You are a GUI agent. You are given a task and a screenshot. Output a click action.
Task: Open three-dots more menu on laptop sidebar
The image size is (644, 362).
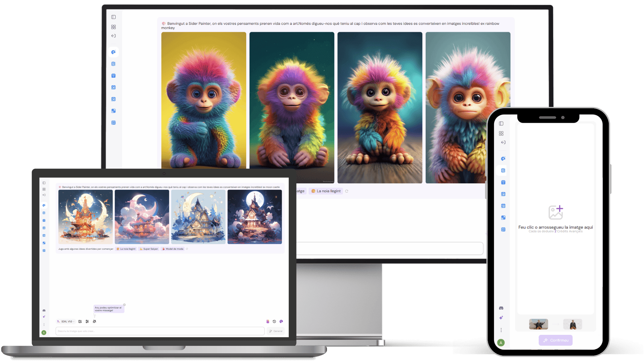[x=44, y=324]
